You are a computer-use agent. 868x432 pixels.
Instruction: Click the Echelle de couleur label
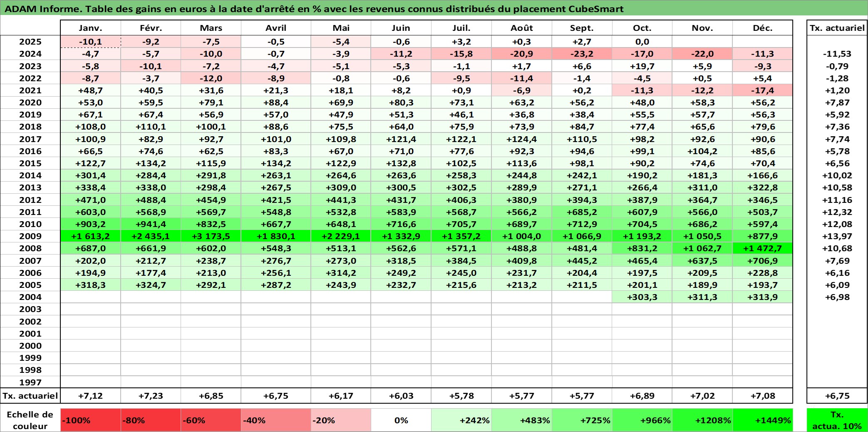(30, 420)
